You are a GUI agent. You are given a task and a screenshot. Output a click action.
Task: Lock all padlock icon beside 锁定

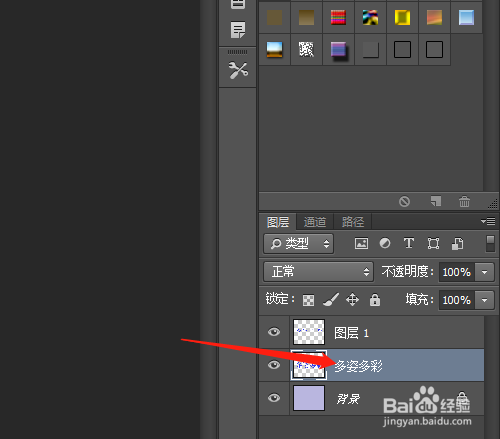pos(375,300)
